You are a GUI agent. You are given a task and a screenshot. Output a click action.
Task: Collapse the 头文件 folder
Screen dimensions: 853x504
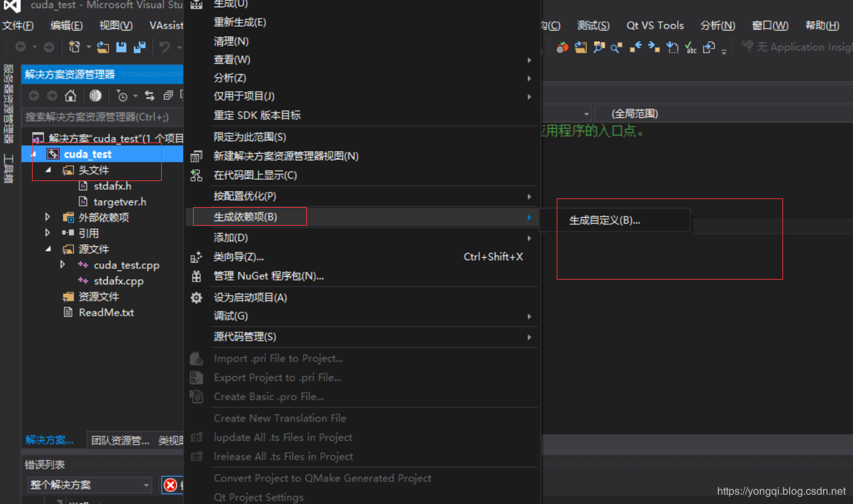tap(48, 170)
